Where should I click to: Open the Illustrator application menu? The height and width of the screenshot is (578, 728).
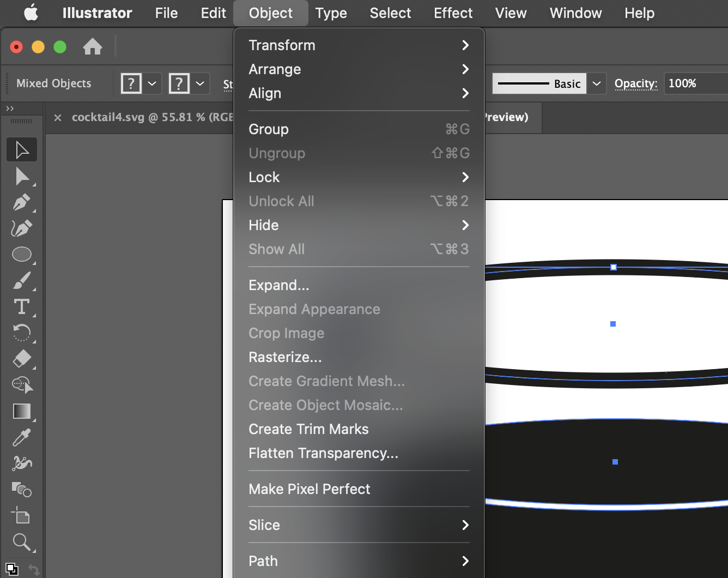coord(97,13)
